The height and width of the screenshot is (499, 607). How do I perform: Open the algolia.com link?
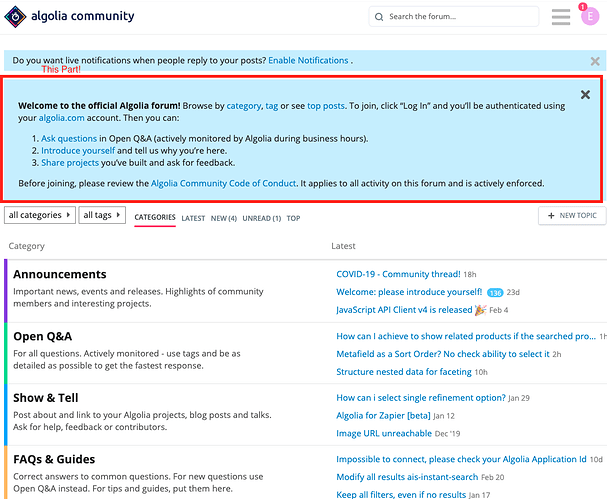click(62, 118)
